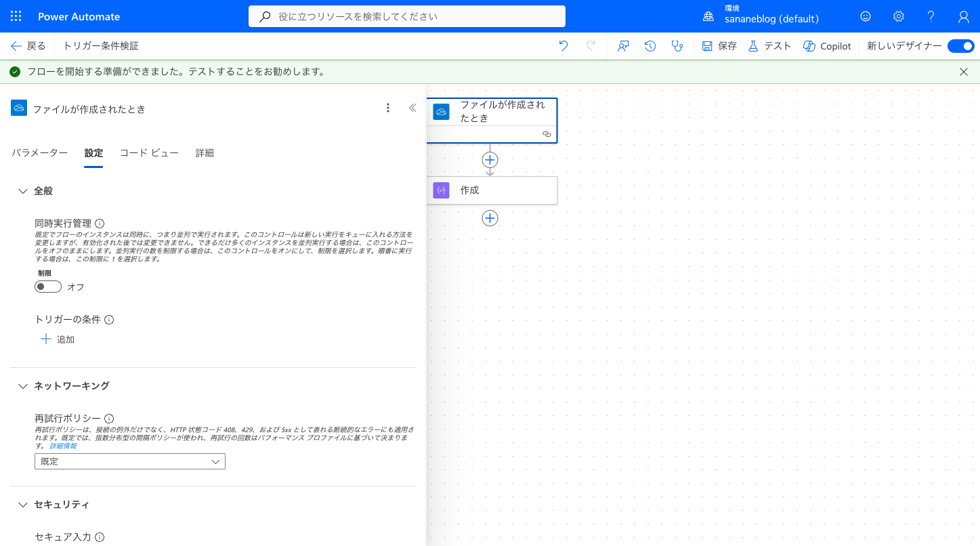The image size is (980, 546).
Task: Show info for 同時実行管理
Action: (x=100, y=223)
